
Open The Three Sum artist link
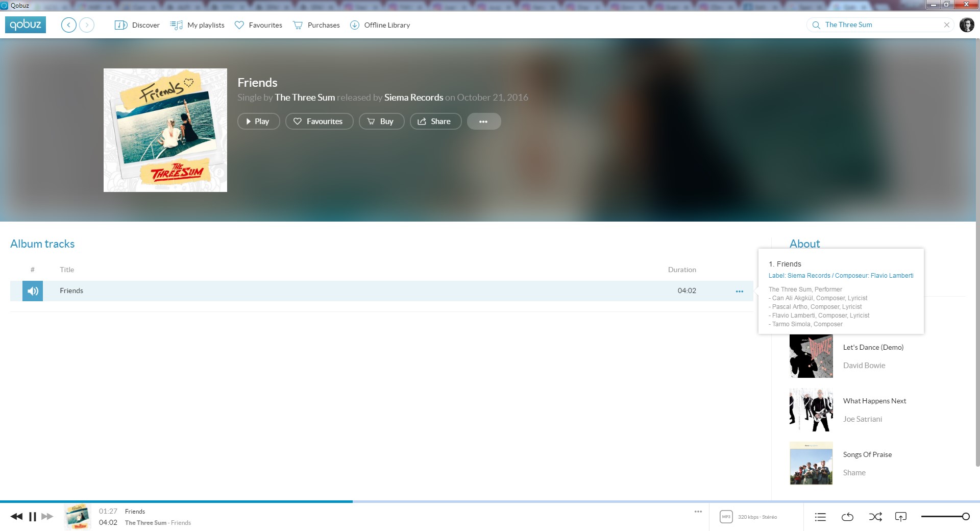point(305,98)
